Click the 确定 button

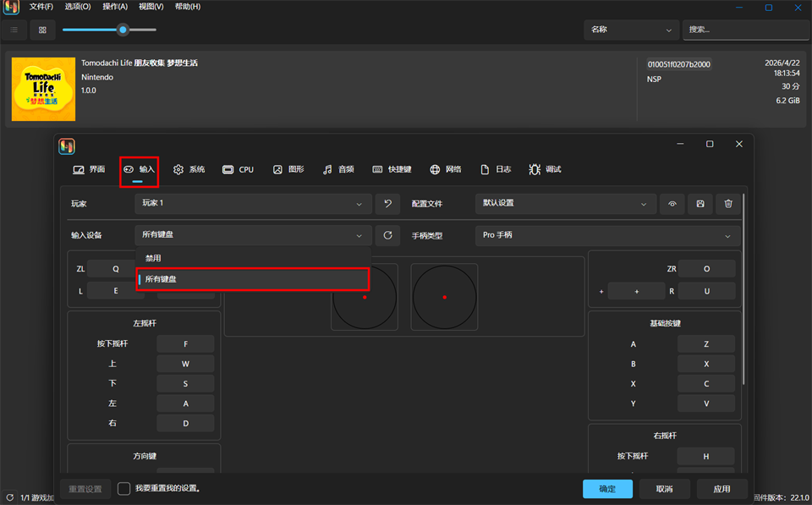(x=607, y=489)
